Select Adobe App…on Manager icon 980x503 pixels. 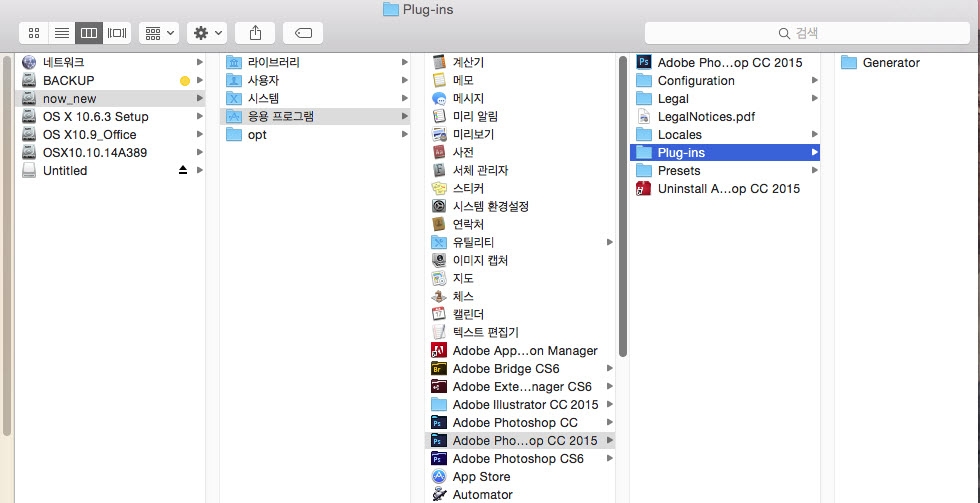point(439,351)
